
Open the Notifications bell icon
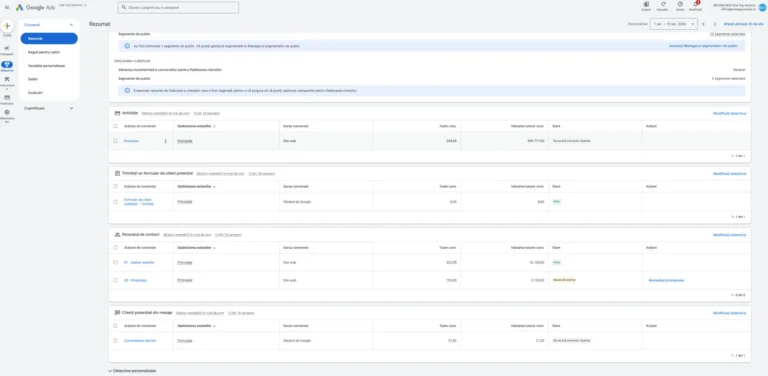695,6
